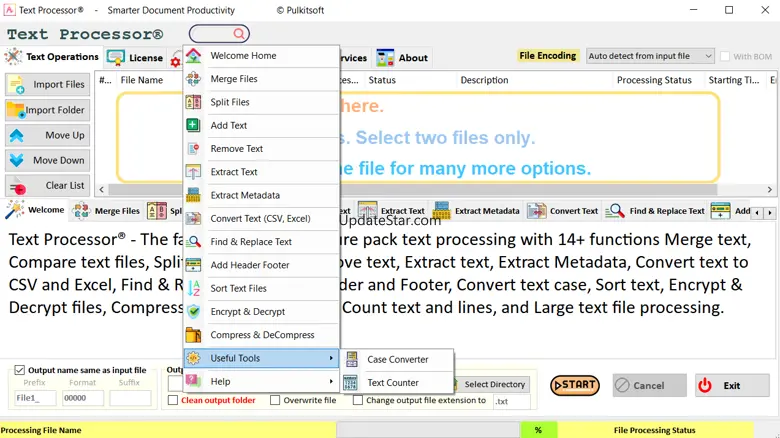Viewport: 780px width, 438px height.
Task: Expand the Help submenu arrow
Action: [331, 381]
